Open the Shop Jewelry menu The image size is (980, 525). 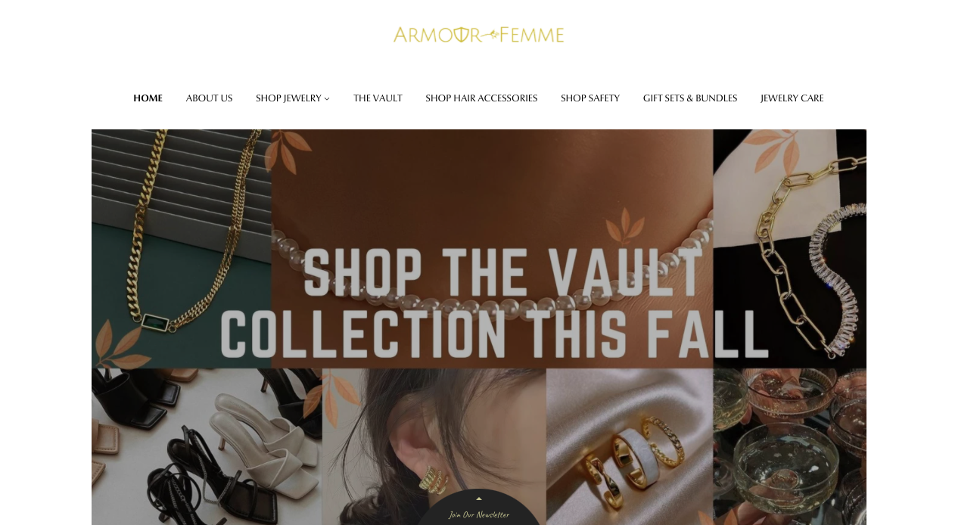pyautogui.click(x=288, y=98)
